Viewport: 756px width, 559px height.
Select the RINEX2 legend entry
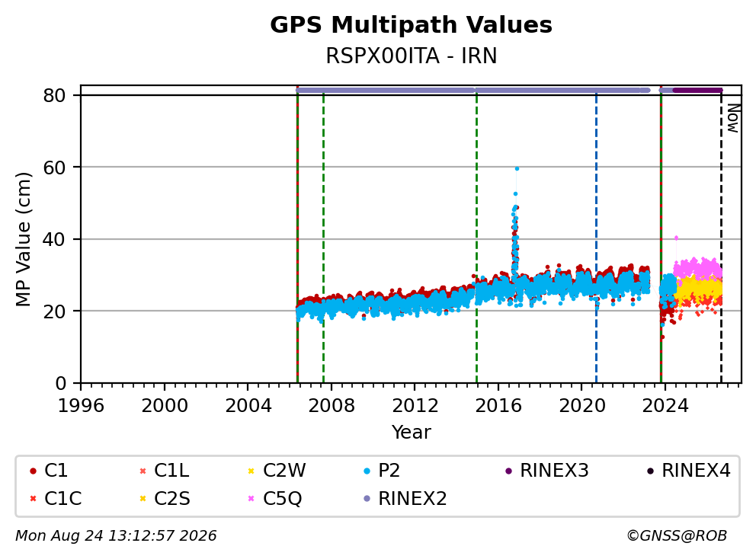[405, 499]
